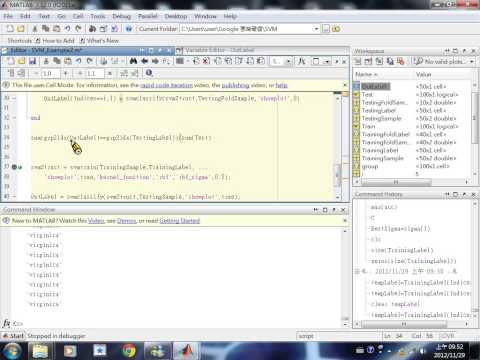480x360 pixels.
Task: Click Step debugger icon
Action: (218, 61)
